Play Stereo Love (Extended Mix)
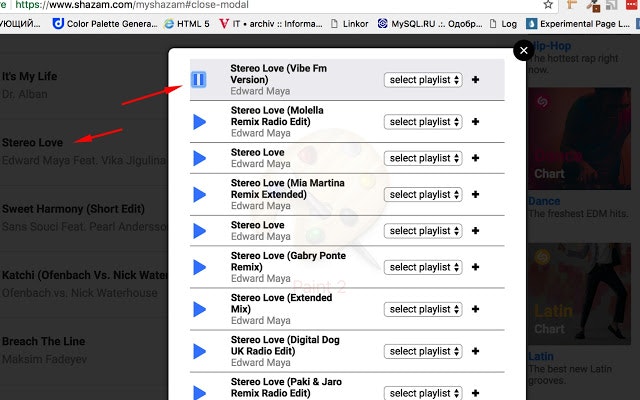This screenshot has height=400, width=640. click(x=199, y=309)
